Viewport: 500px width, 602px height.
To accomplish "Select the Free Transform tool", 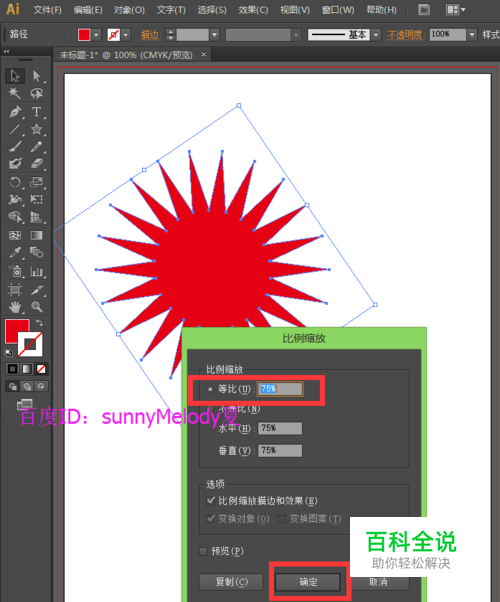I will (x=36, y=199).
